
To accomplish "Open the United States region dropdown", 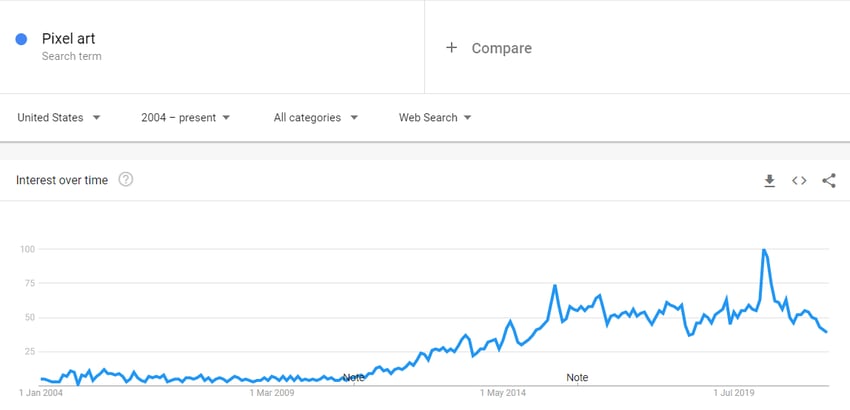I will point(59,118).
